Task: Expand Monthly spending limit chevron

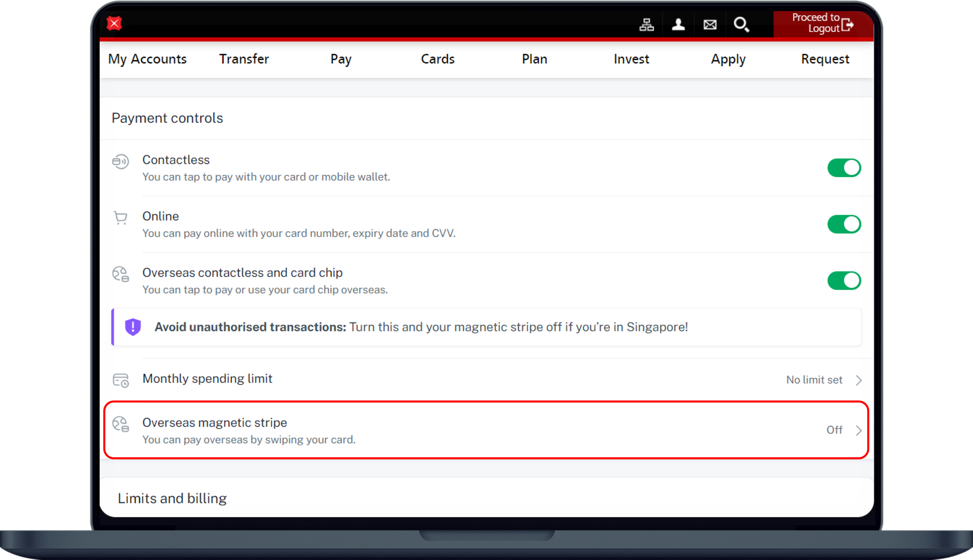Action: coord(859,380)
